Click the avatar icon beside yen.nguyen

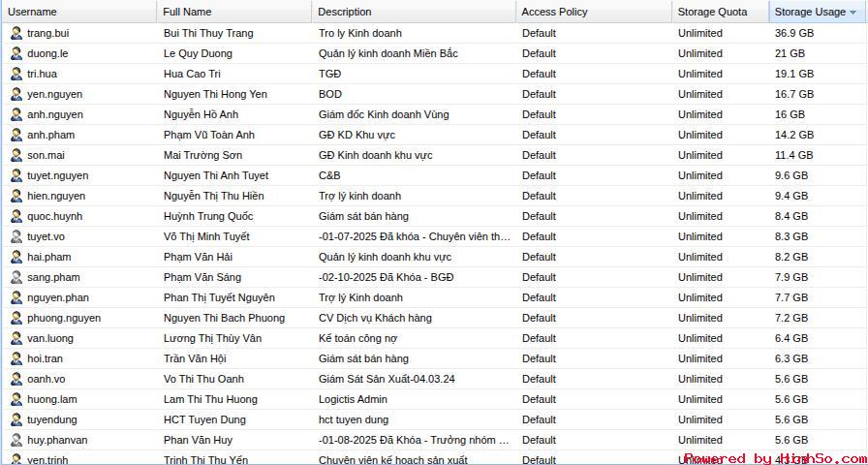(15, 94)
